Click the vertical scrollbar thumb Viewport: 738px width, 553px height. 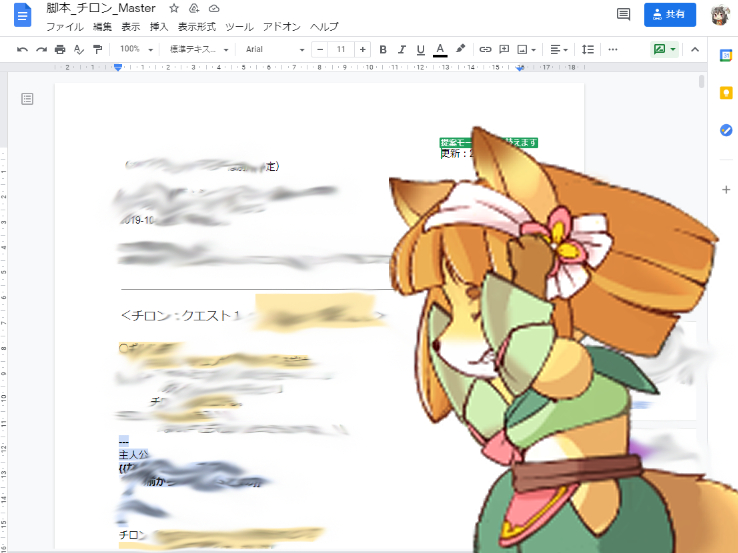tap(702, 81)
